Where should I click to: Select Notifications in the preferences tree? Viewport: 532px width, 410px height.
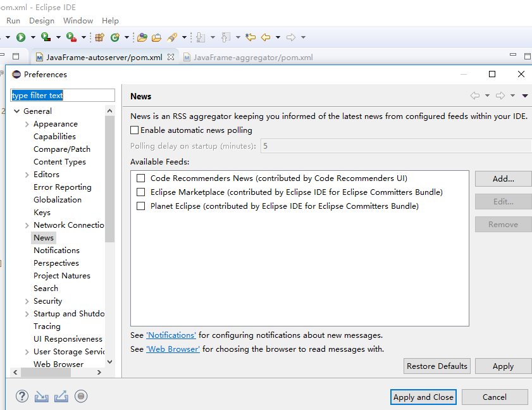point(57,251)
